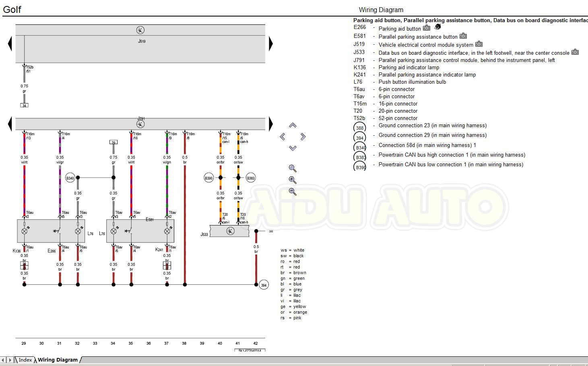This screenshot has height=366, width=588.
Task: Click the transistor symbol in the J533 box
Action: [x=230, y=231]
